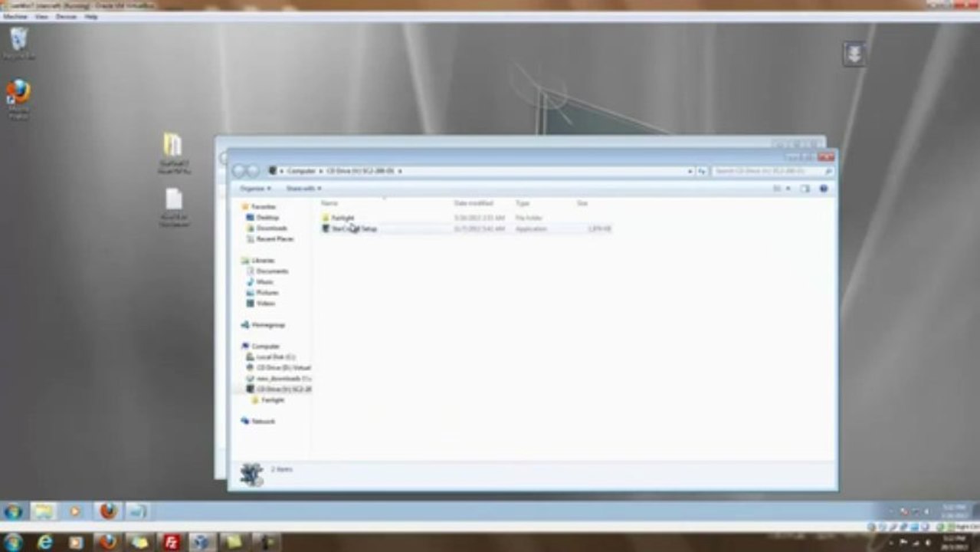This screenshot has width=980, height=552.
Task: Toggle the preview pane button
Action: click(x=805, y=189)
